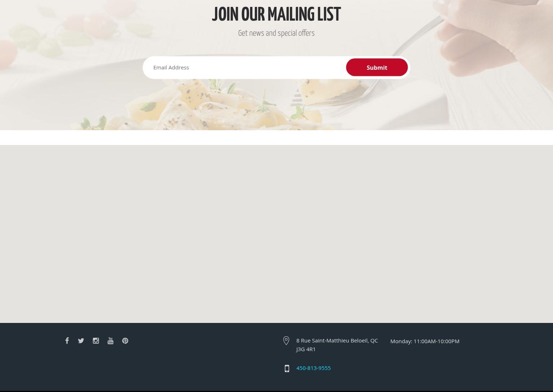Submit the mailing list form
Viewport: 553px width, 392px height.
tap(377, 68)
